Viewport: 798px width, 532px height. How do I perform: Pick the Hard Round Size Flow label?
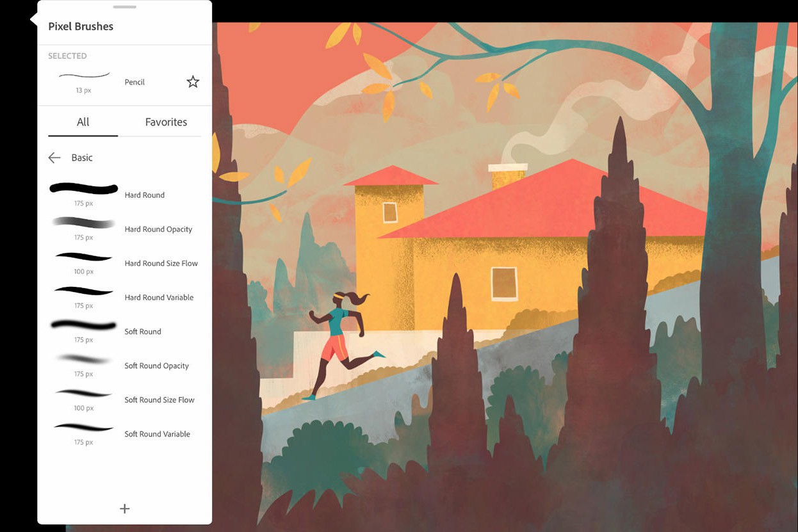click(161, 263)
